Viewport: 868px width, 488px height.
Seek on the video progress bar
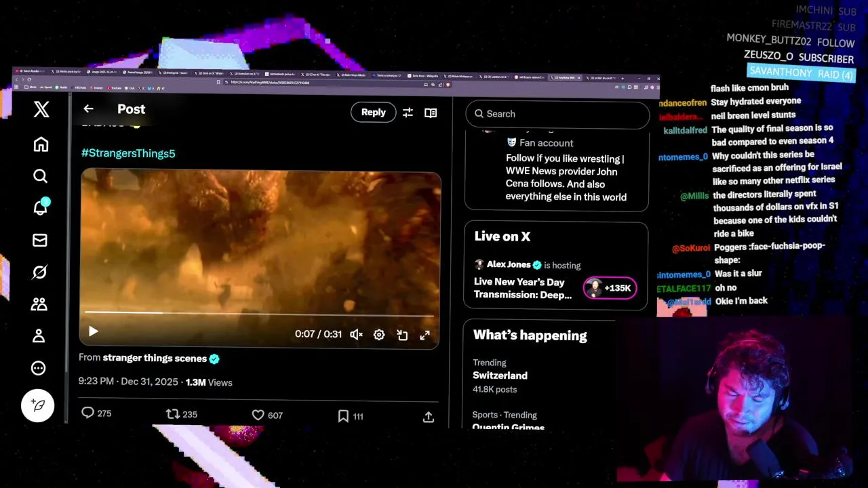coord(259,314)
